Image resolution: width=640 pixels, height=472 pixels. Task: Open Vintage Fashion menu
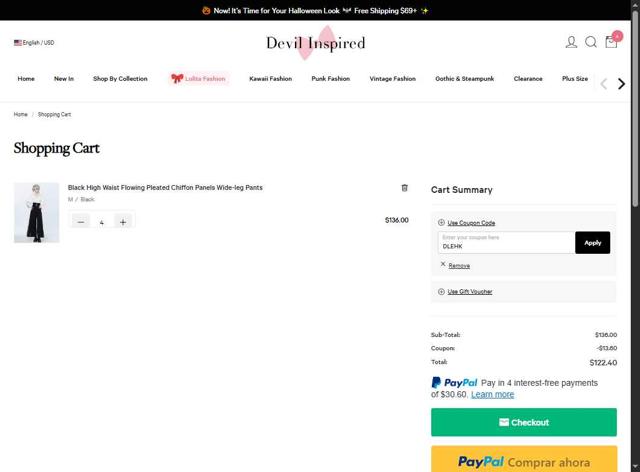(393, 79)
